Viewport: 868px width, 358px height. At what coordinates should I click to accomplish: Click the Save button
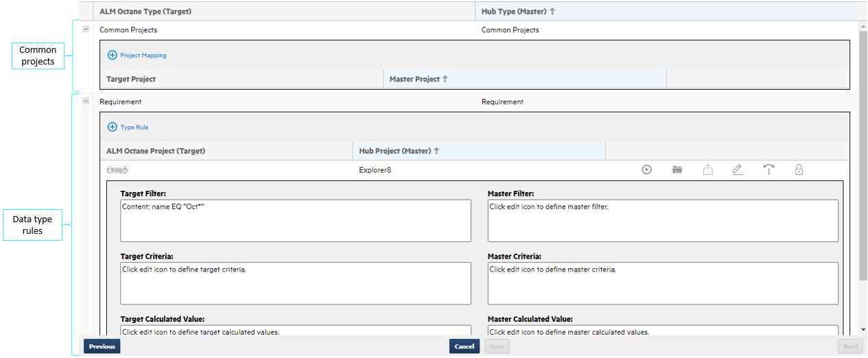[x=497, y=346]
